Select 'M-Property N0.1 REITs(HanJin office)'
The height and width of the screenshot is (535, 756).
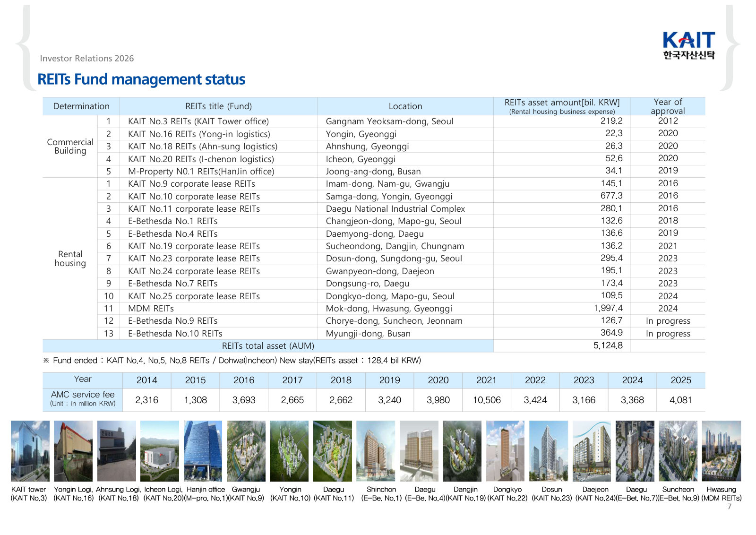coord(201,172)
